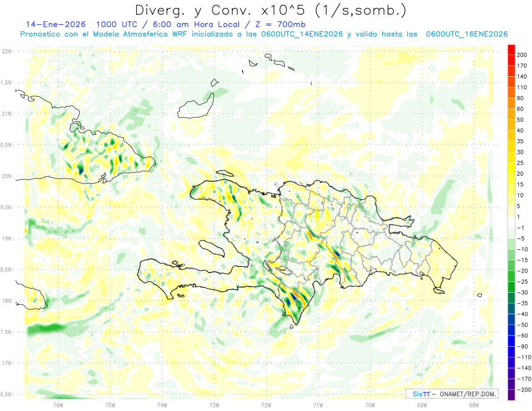Click the '68W' longitude axis label
Image resolution: width=532 pixels, height=411 pixels.
[x=473, y=405]
